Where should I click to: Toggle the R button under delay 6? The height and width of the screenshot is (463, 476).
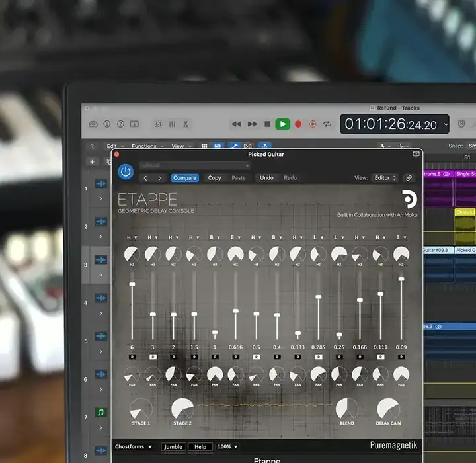pos(132,357)
